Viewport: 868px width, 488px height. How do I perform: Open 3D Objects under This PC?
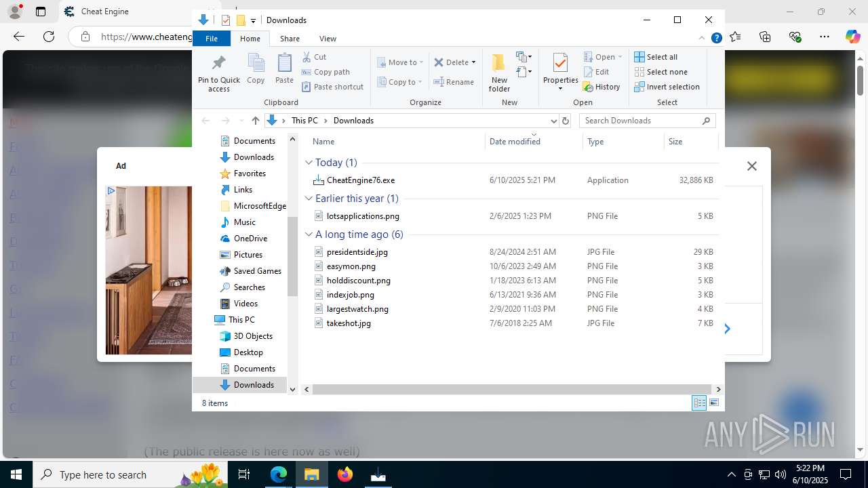click(253, 336)
